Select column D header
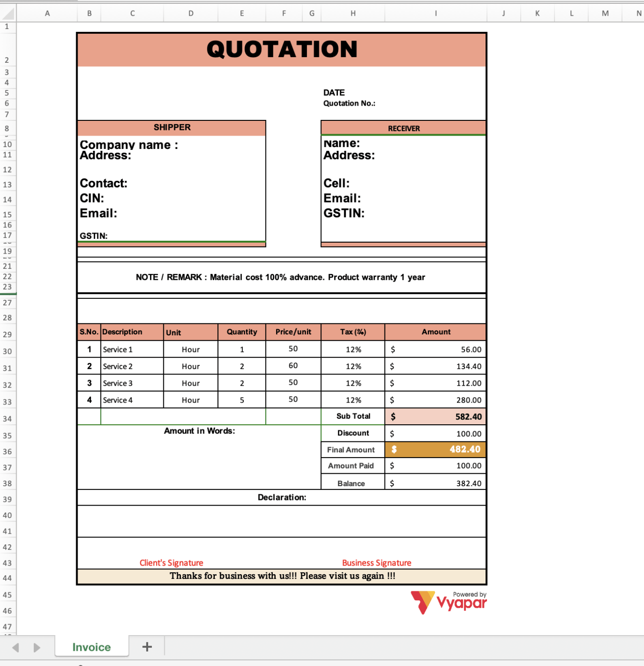This screenshot has width=644, height=666. tap(191, 13)
